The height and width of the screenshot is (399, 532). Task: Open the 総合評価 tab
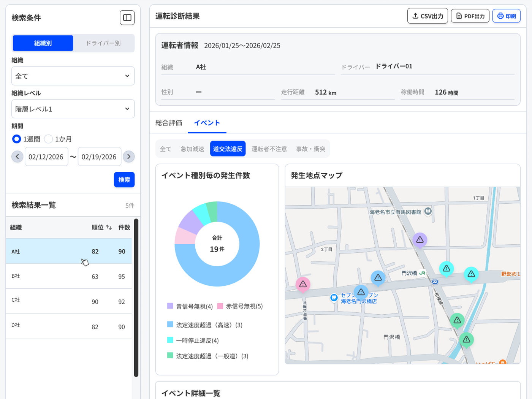[x=169, y=123]
